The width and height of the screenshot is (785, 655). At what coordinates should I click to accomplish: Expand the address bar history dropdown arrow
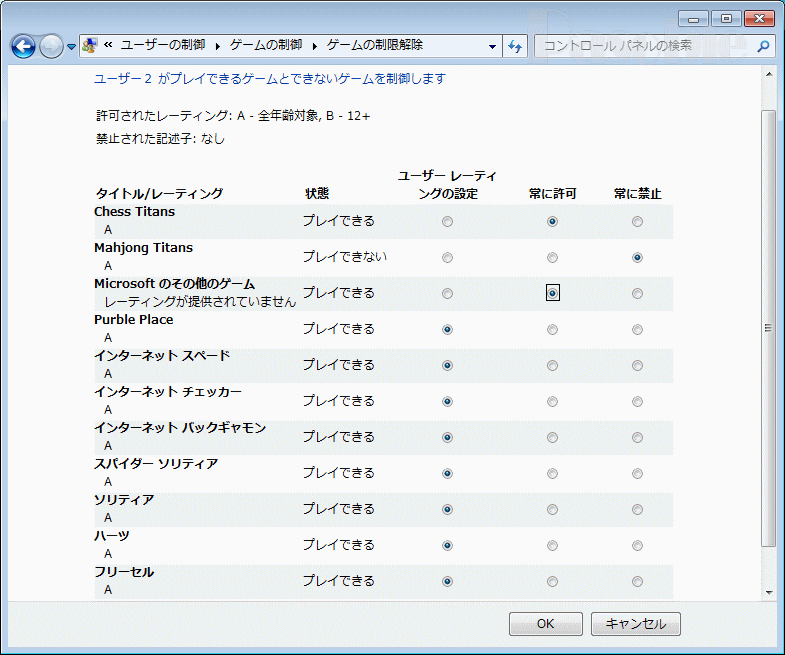point(492,46)
